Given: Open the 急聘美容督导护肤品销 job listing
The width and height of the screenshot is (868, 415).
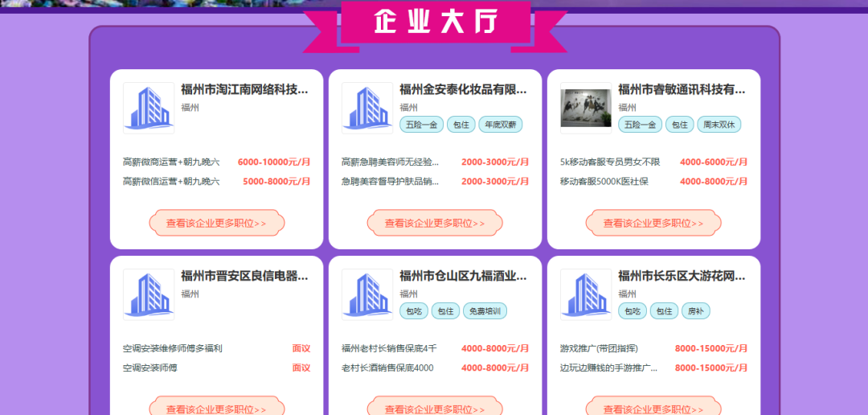Looking at the screenshot, I should click(x=391, y=182).
